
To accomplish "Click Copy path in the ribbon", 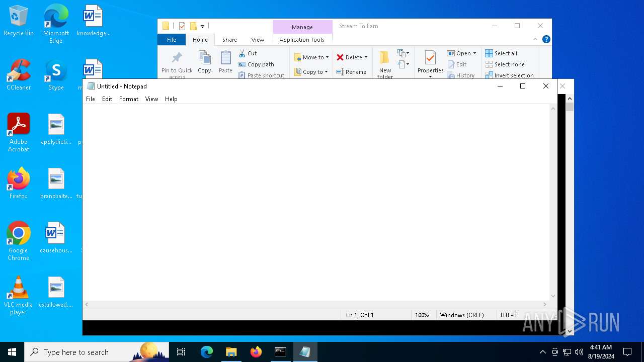I will coord(256,64).
